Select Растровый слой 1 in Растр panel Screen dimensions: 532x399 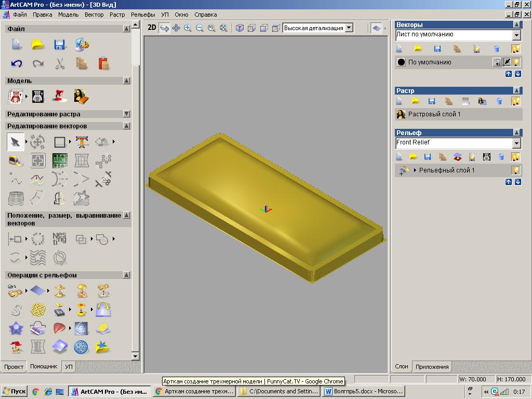pyautogui.click(x=434, y=114)
